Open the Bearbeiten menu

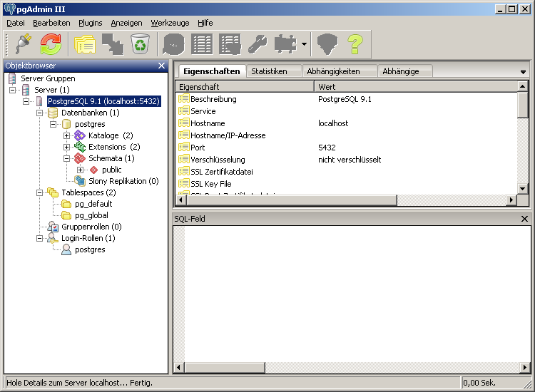(51, 23)
